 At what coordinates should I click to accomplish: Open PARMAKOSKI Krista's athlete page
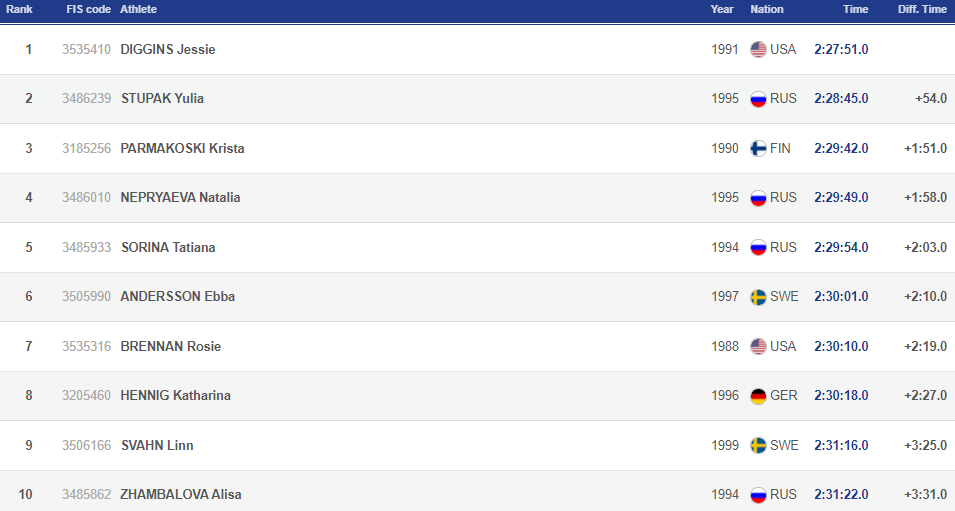(x=182, y=148)
